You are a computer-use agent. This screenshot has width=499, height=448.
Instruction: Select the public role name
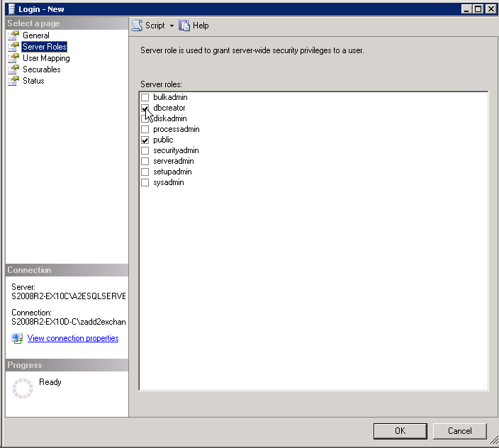[163, 140]
